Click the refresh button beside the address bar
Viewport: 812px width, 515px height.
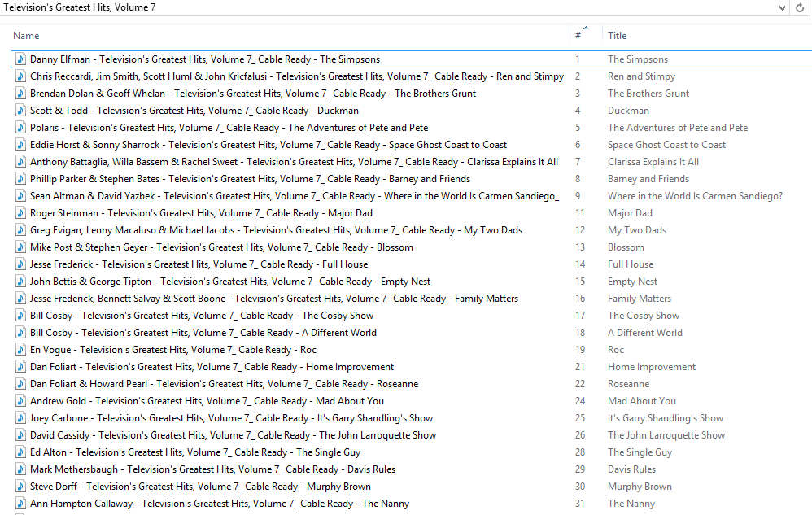[801, 7]
